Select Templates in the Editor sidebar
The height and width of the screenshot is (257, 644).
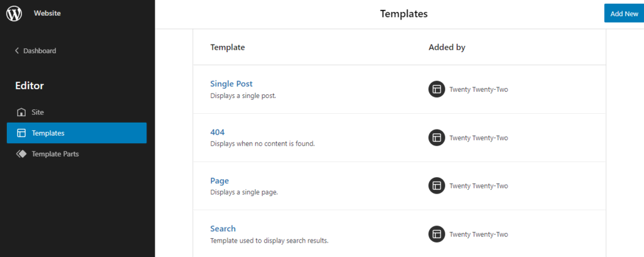click(x=77, y=133)
